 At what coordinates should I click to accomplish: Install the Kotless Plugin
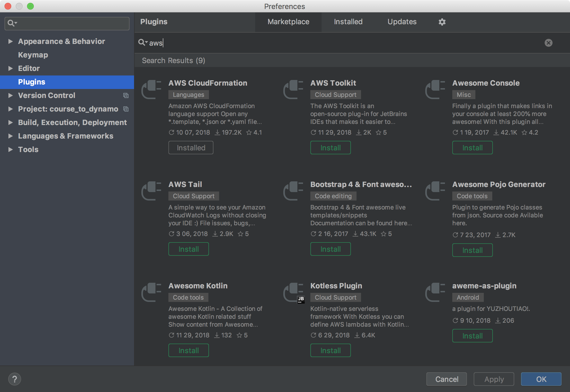pyautogui.click(x=331, y=350)
